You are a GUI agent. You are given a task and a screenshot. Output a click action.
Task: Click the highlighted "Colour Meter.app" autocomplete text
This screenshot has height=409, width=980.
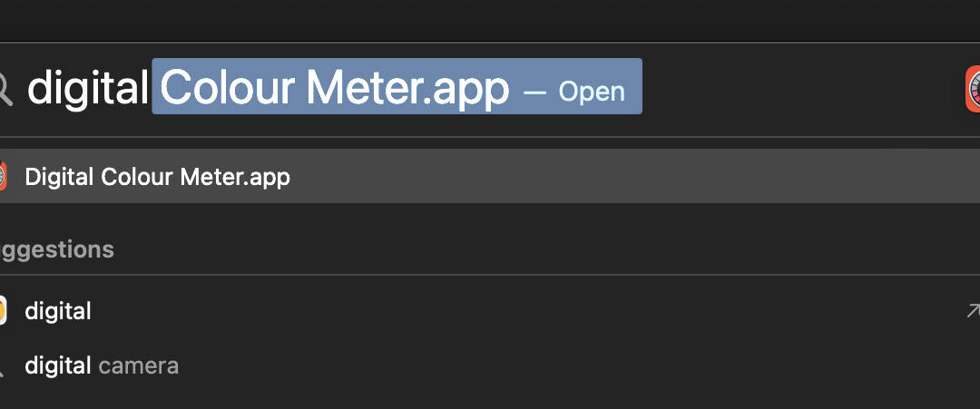(334, 88)
